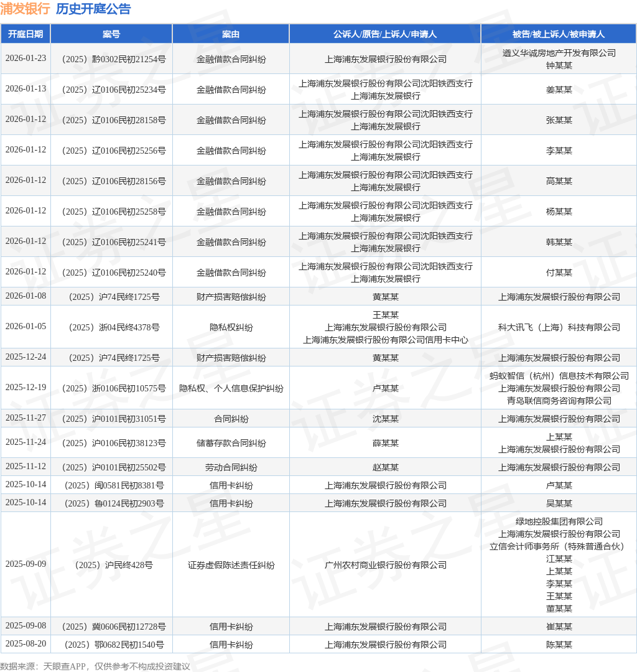Click 隐私权、个人信息保护纠纷 cause cell

tap(231, 388)
